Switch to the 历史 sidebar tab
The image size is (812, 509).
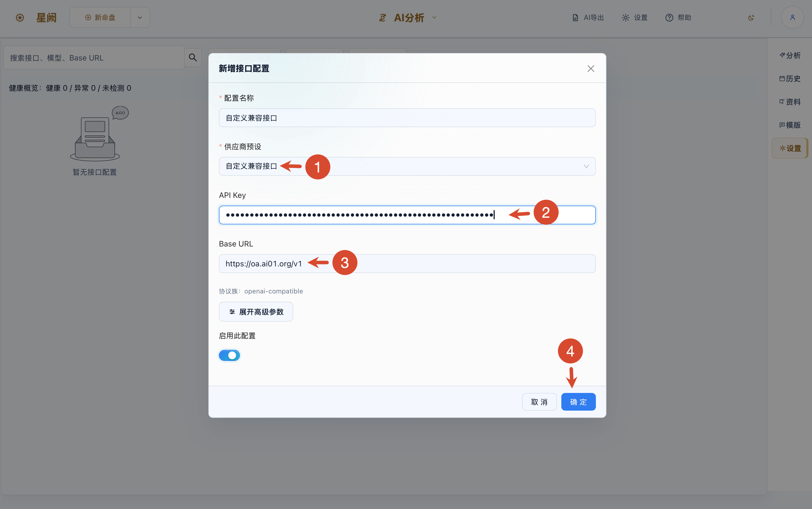coord(790,78)
